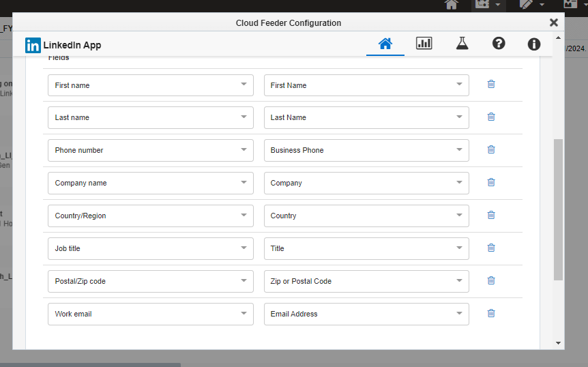The width and height of the screenshot is (588, 367).
Task: Click the LinkedIn logo icon
Action: [33, 45]
